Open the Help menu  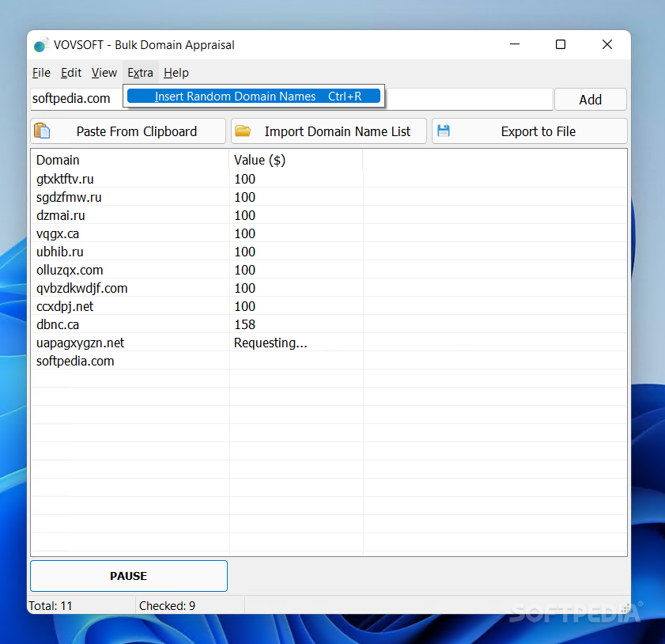[x=176, y=73]
